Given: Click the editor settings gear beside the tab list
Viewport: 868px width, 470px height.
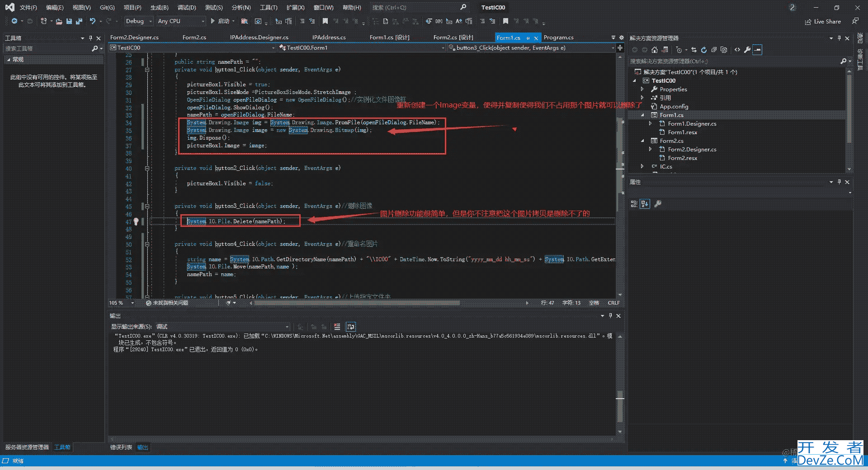Looking at the screenshot, I should (x=622, y=38).
